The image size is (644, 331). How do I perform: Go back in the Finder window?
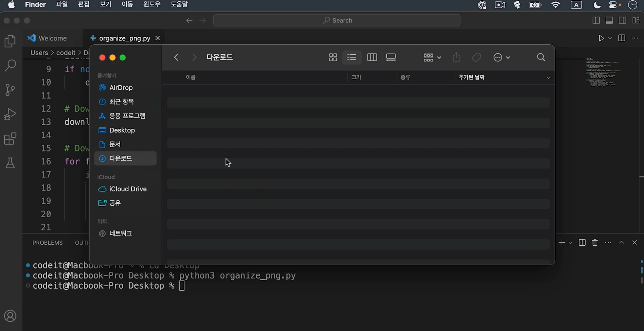176,57
